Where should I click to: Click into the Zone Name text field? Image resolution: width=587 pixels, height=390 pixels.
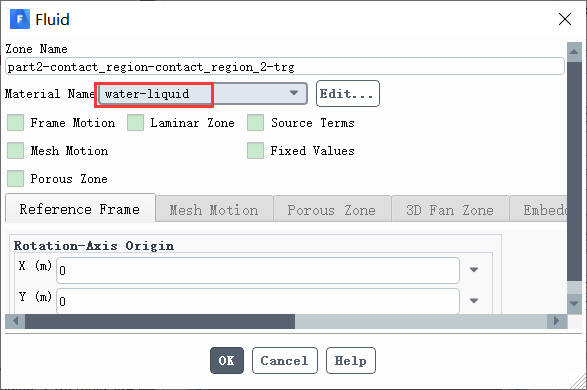pyautogui.click(x=285, y=67)
